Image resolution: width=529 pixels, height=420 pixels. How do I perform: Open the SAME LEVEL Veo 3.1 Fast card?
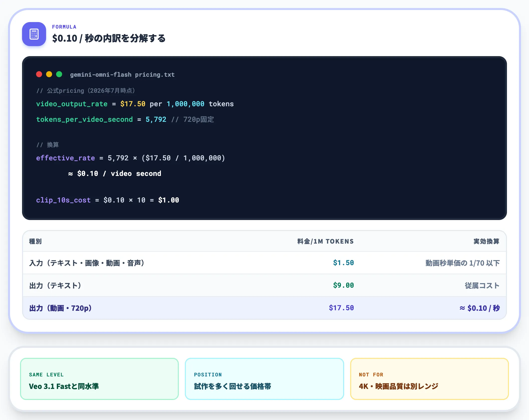pyautogui.click(x=99, y=379)
